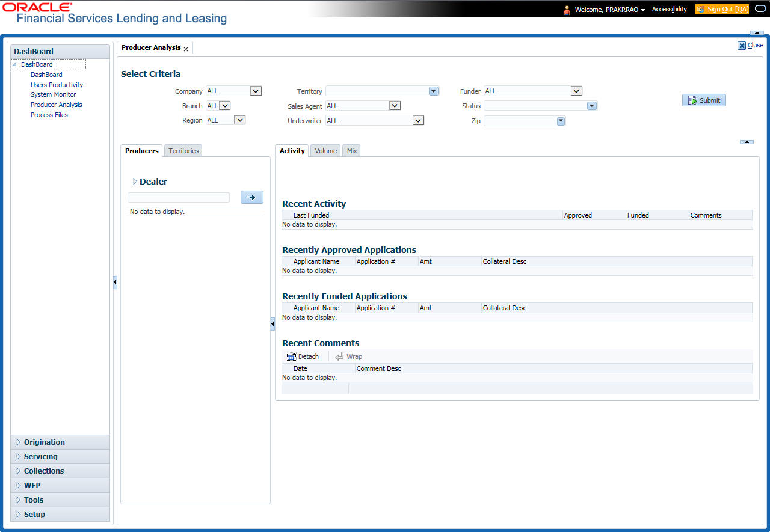Click the Sign Out icon

tap(700, 10)
